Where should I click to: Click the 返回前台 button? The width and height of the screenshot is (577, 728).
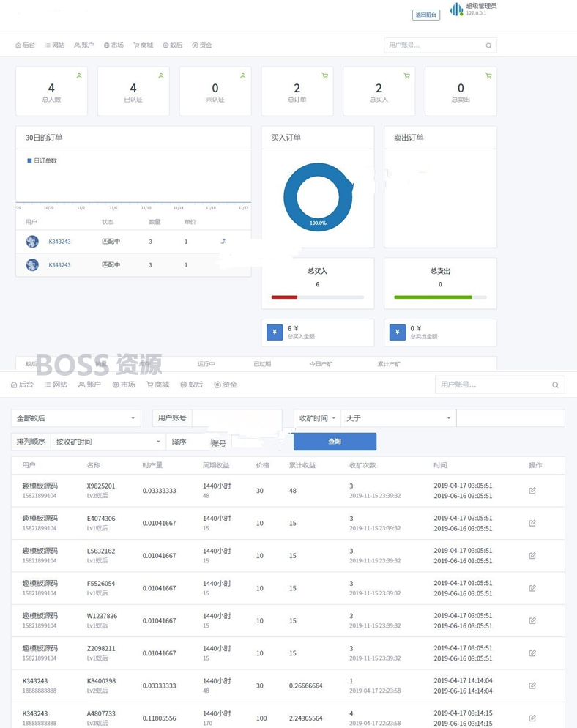point(426,15)
